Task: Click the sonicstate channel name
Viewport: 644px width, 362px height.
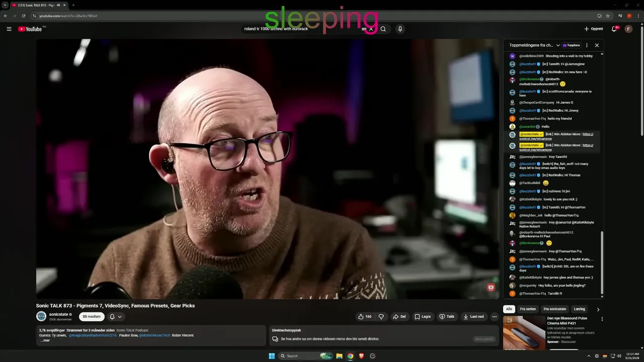Action: pyautogui.click(x=58, y=314)
